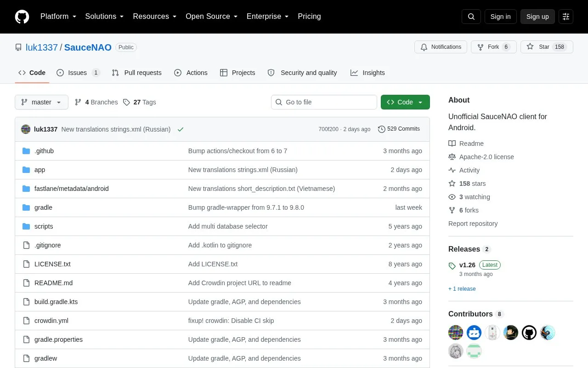Viewport: 588px width, 368px height.
Task: Expand the Platform menu
Action: [58, 17]
